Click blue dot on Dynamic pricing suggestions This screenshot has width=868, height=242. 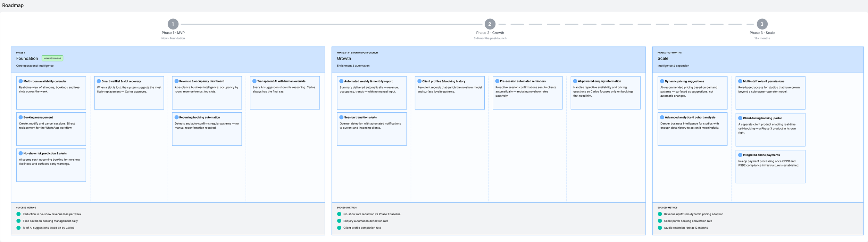click(662, 81)
